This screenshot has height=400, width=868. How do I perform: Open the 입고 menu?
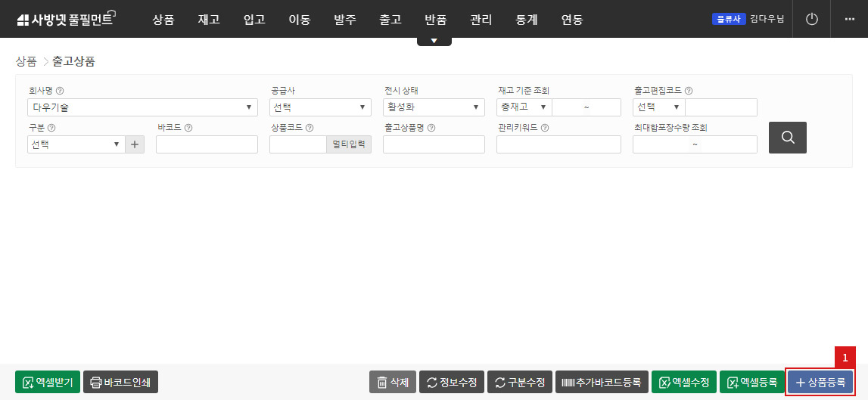[x=254, y=20]
